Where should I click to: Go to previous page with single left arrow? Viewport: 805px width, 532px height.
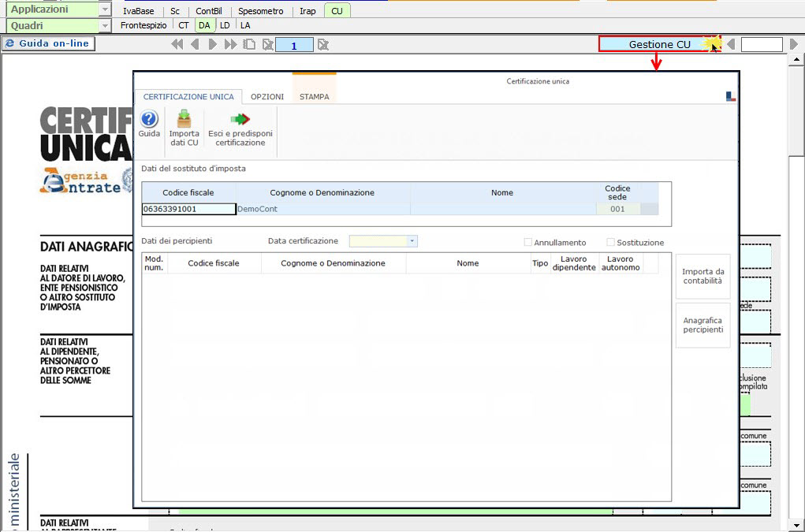pyautogui.click(x=195, y=45)
